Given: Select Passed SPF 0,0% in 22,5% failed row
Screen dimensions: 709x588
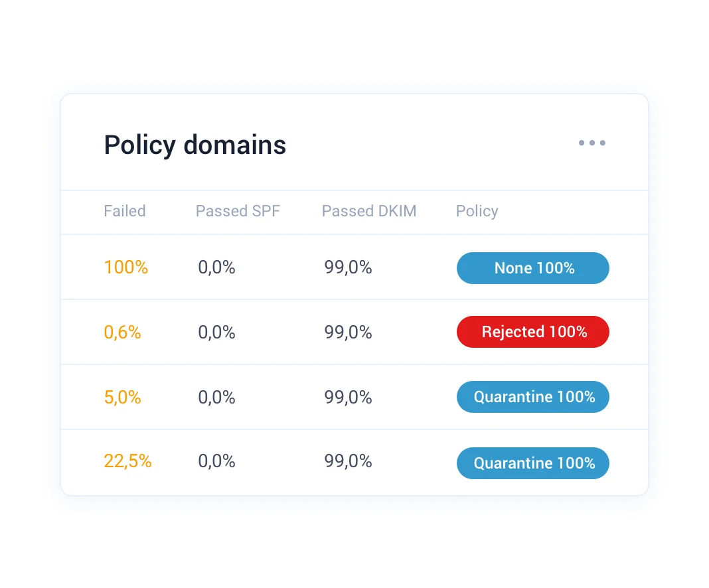Looking at the screenshot, I should (217, 461).
